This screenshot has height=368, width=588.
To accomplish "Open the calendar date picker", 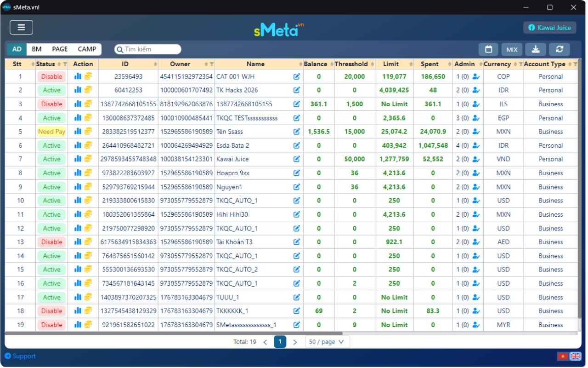I will point(488,50).
